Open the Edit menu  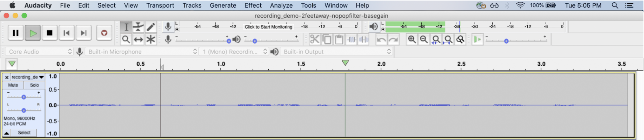coord(84,5)
